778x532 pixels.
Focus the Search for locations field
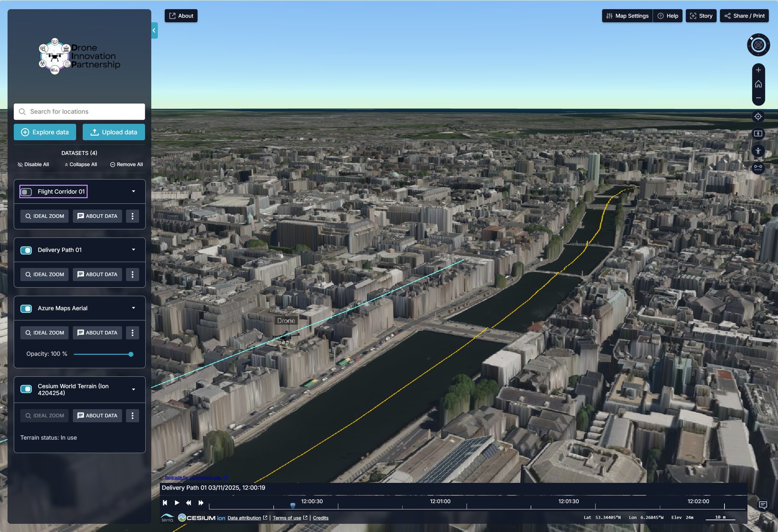click(x=80, y=111)
